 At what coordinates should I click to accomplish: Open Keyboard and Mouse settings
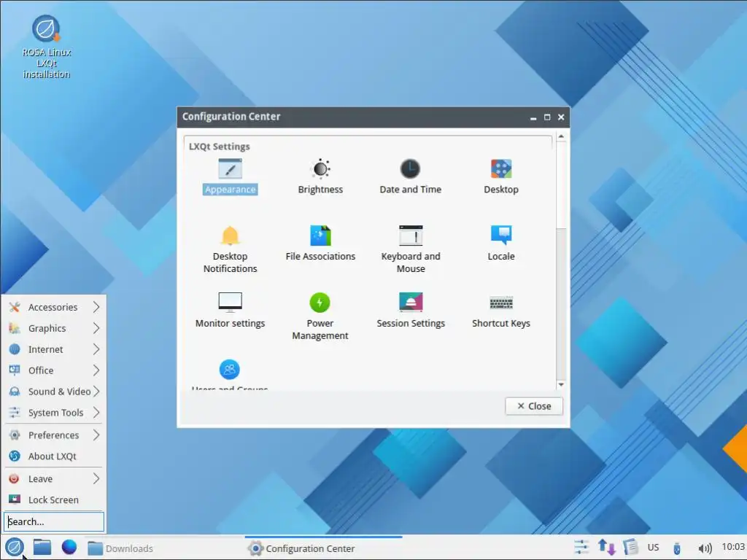[x=410, y=249]
